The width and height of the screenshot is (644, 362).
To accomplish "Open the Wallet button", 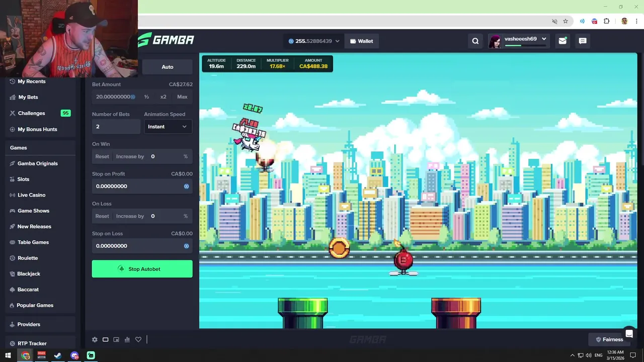I will coord(362,41).
